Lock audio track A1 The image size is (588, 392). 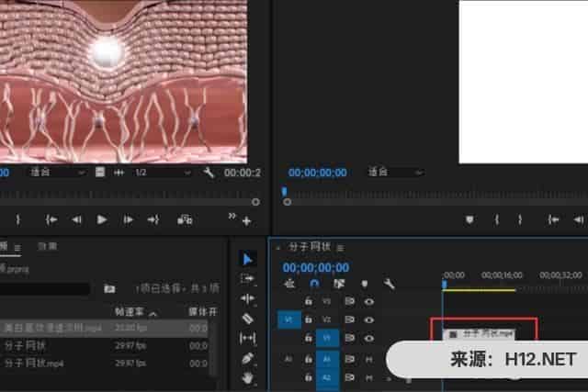[309, 359]
